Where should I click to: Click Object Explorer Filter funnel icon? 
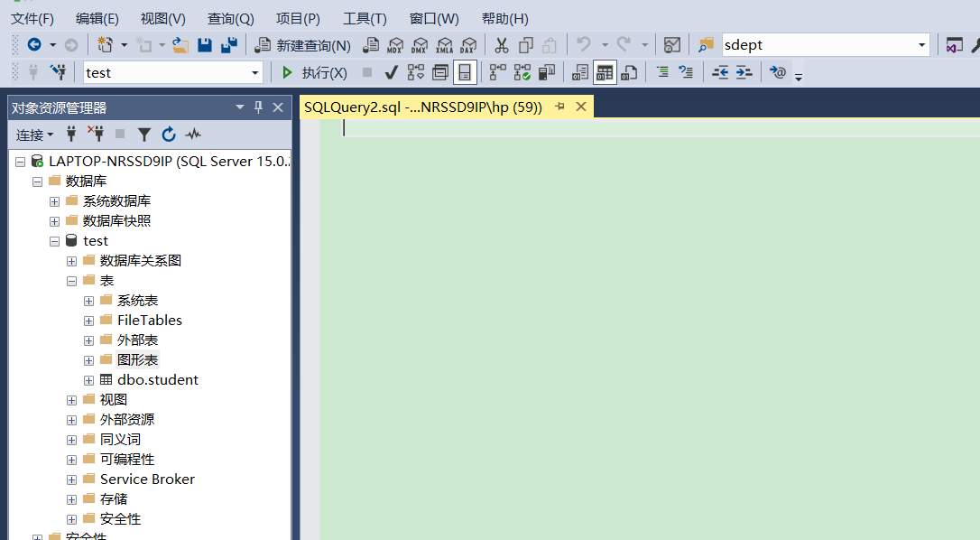pos(144,134)
